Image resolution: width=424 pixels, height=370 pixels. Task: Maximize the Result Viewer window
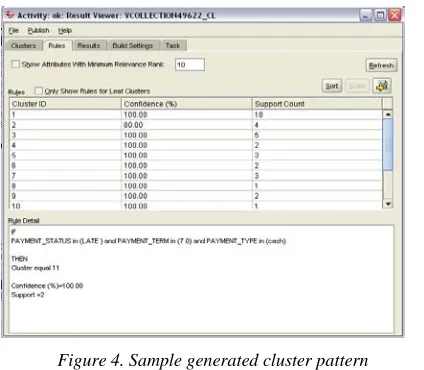[x=380, y=15]
